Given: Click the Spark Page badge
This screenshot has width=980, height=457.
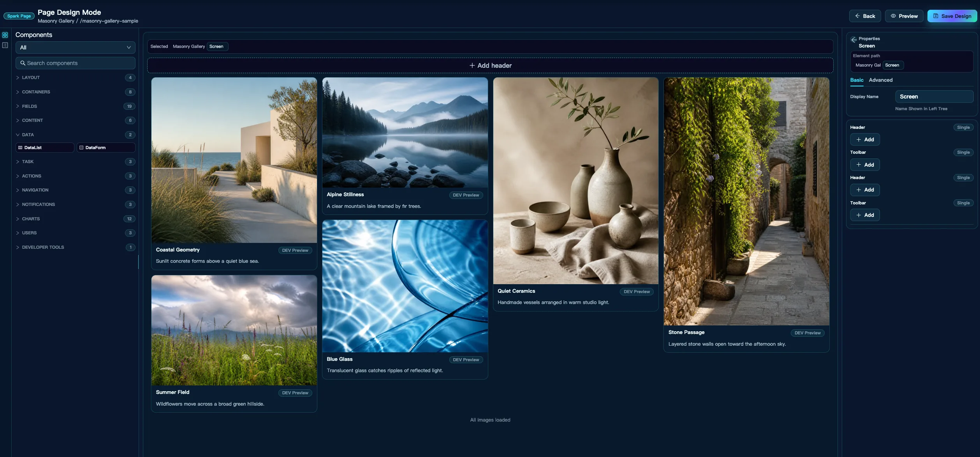Looking at the screenshot, I should pyautogui.click(x=19, y=16).
